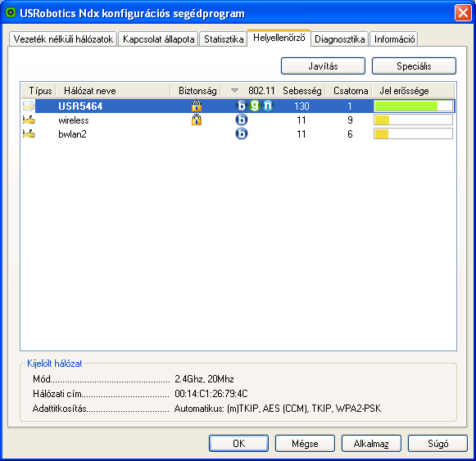This screenshot has width=476, height=461.
Task: Click the 802.11b icon of USR5464
Action: tap(242, 106)
